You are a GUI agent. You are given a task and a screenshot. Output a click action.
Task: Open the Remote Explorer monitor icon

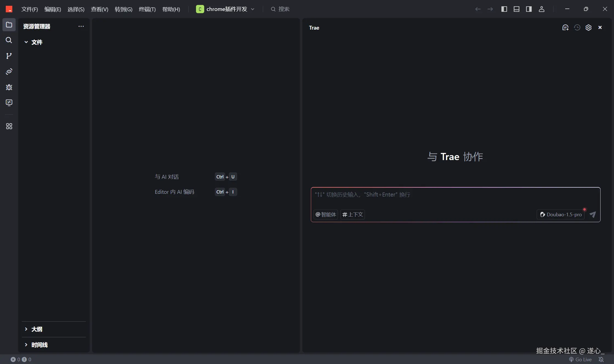coord(9,103)
